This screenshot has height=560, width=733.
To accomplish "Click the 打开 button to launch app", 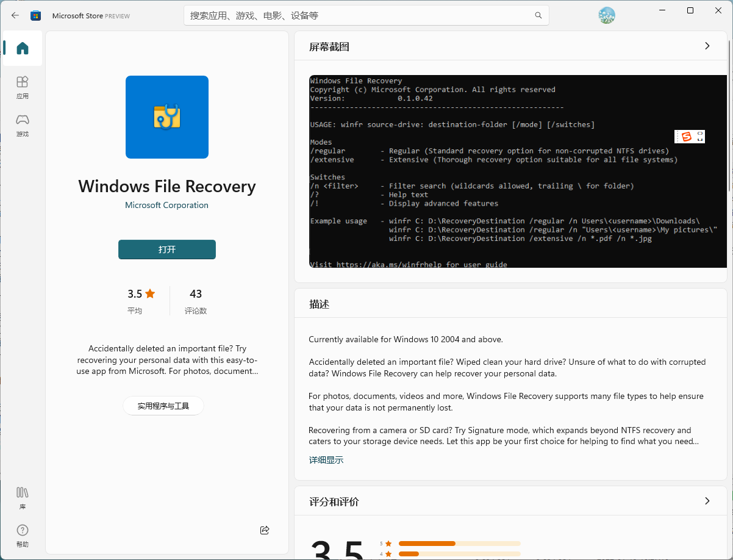I will pyautogui.click(x=167, y=249).
